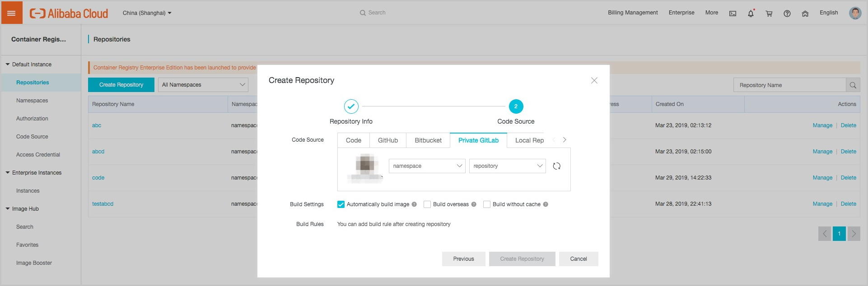Click the step 2 Code Source circle
This screenshot has width=868, height=286.
[x=516, y=106]
